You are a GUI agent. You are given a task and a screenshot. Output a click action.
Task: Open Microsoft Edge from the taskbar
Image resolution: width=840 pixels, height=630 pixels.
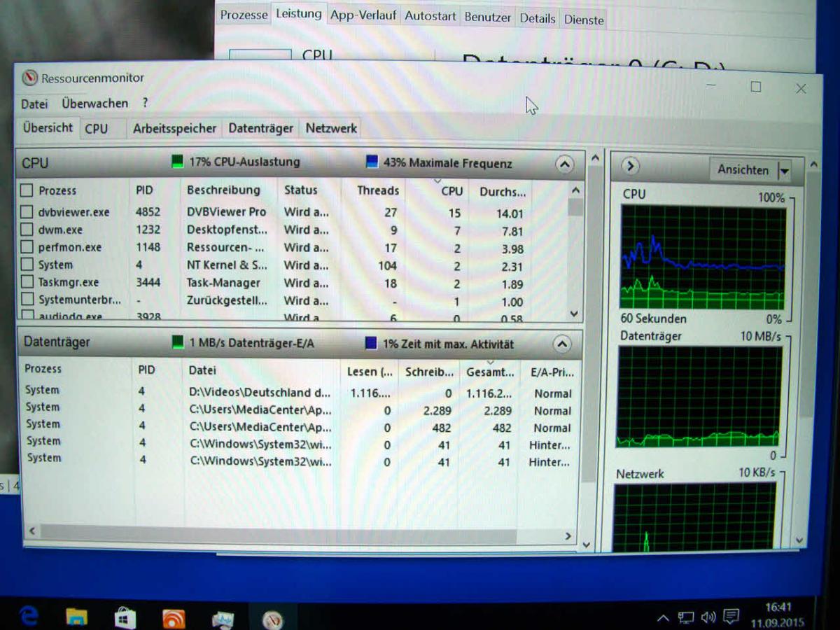click(29, 616)
